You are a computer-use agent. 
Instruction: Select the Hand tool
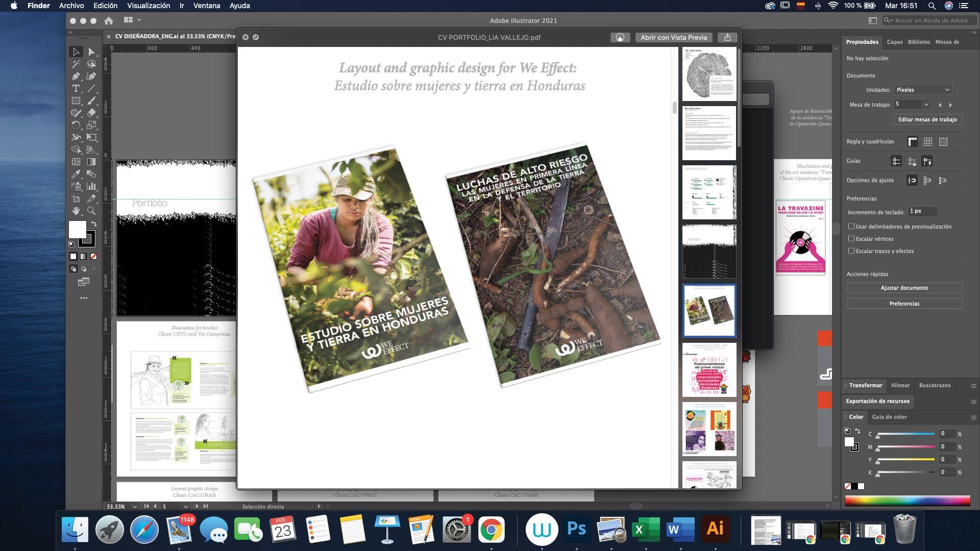pyautogui.click(x=76, y=211)
